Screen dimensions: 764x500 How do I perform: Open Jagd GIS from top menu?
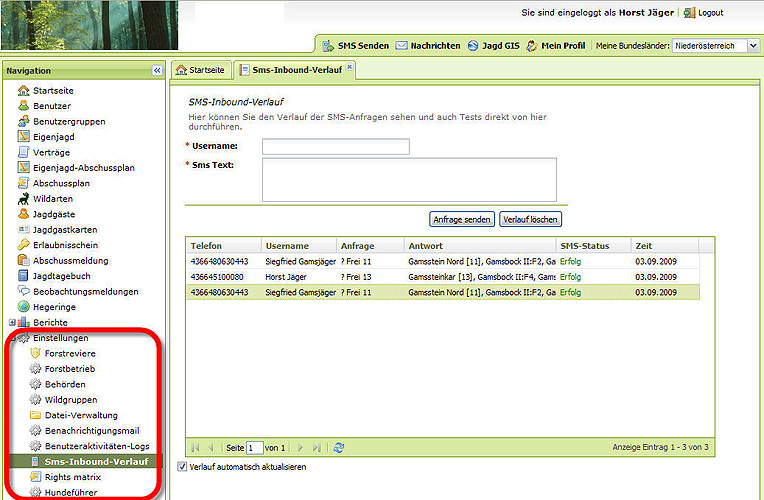(x=494, y=46)
